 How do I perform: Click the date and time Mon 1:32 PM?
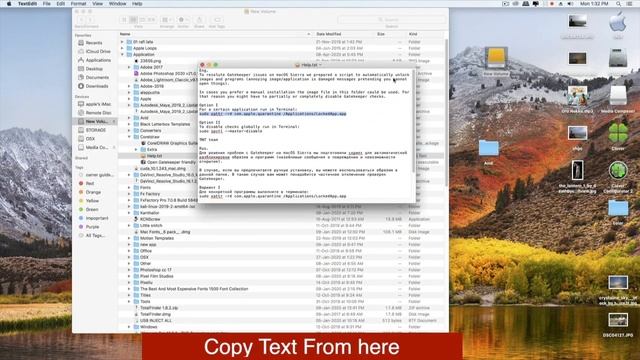click(x=594, y=4)
